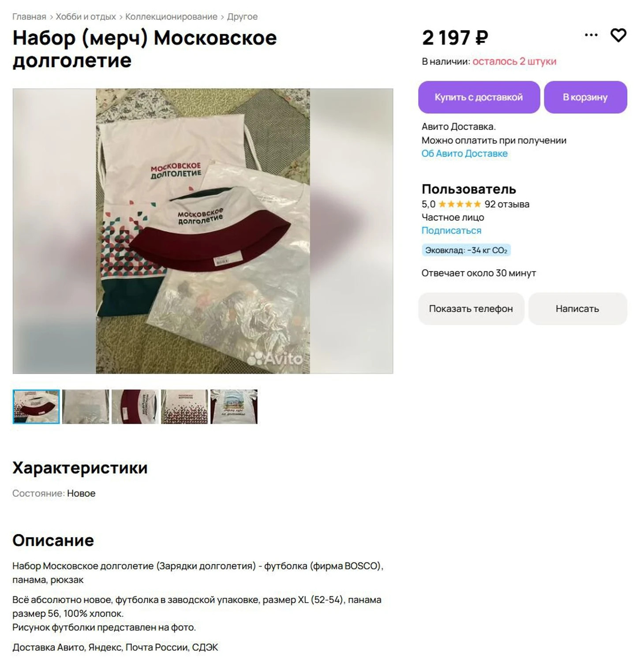The height and width of the screenshot is (667, 644).
Task: Add item via В корзину button
Action: click(585, 97)
